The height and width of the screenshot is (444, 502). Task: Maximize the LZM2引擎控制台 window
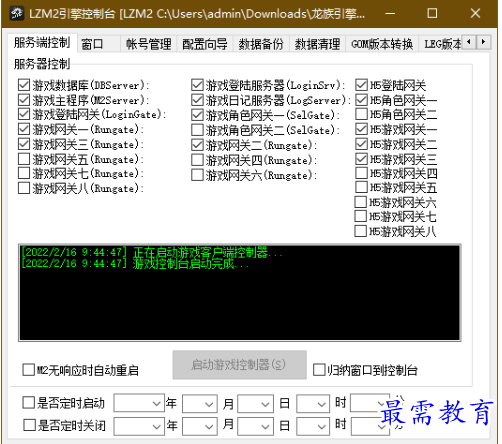(x=432, y=14)
